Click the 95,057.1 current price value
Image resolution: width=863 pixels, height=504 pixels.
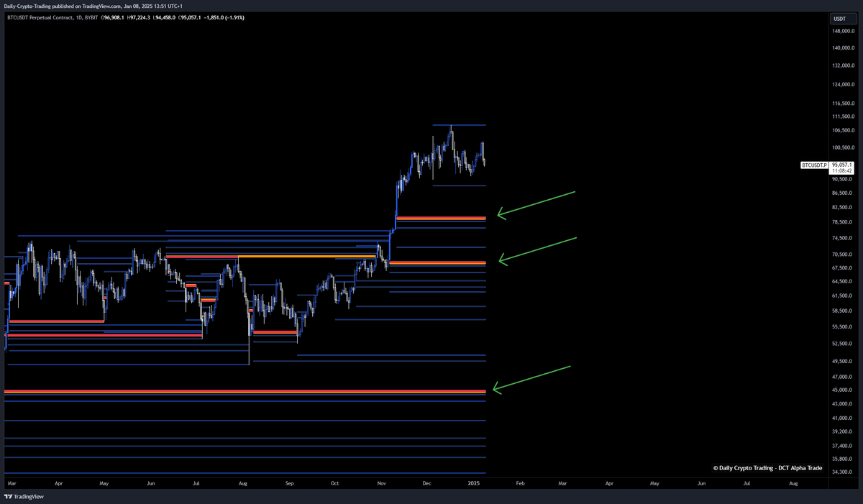pyautogui.click(x=841, y=165)
